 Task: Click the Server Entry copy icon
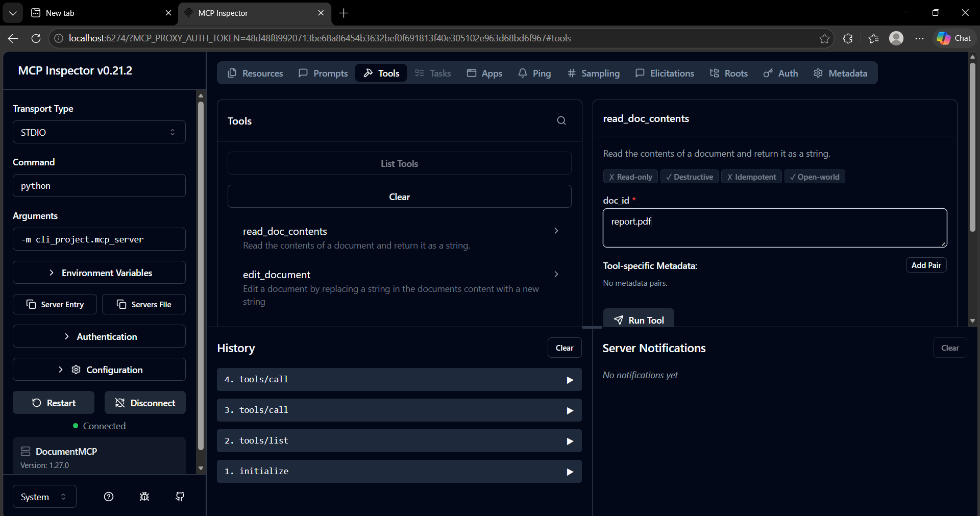32,304
